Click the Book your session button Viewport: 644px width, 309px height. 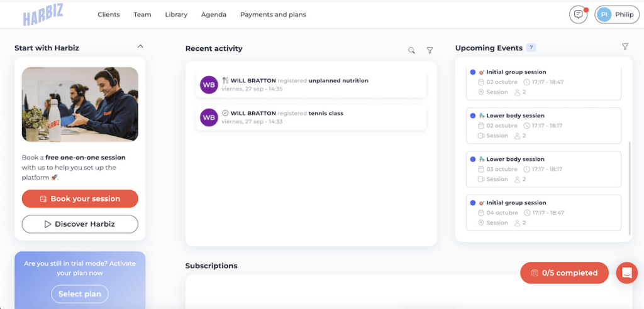(x=80, y=198)
